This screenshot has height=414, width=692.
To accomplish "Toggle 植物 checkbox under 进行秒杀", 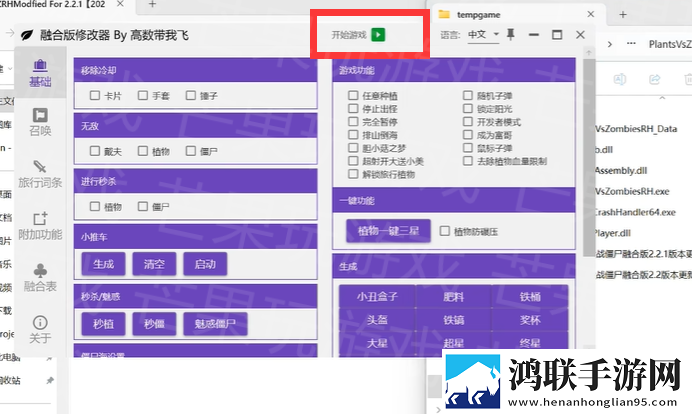I will point(94,206).
